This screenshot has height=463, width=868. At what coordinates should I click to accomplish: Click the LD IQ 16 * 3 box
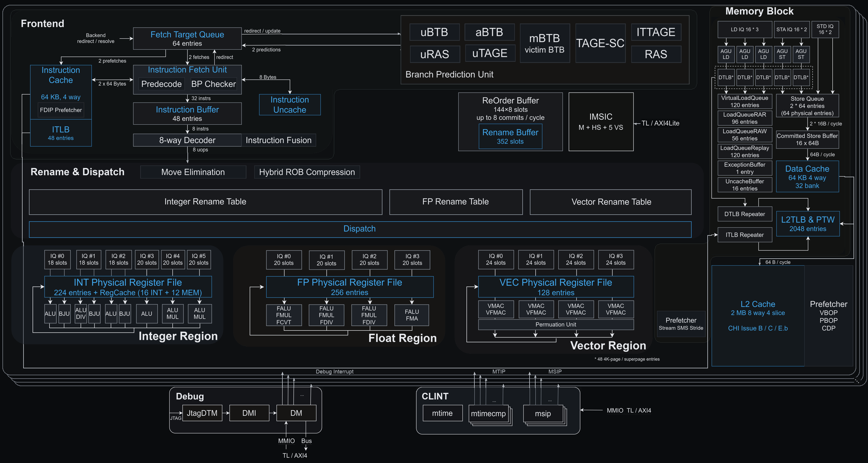click(x=745, y=30)
